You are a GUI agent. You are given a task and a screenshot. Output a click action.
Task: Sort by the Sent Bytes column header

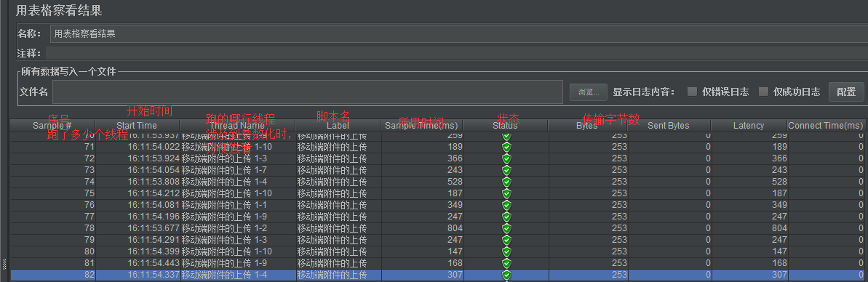pos(668,126)
